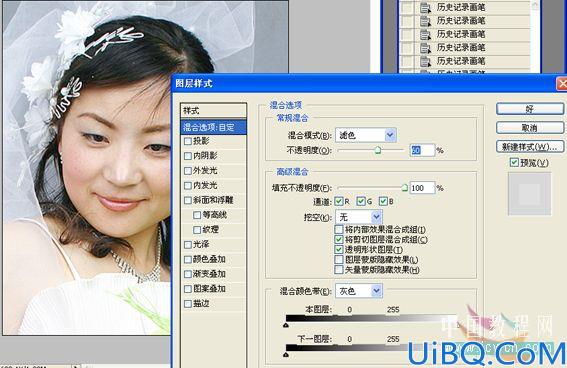Click the 填充不透明度 input field showing 100
The height and width of the screenshot is (368, 567).
[x=422, y=188]
